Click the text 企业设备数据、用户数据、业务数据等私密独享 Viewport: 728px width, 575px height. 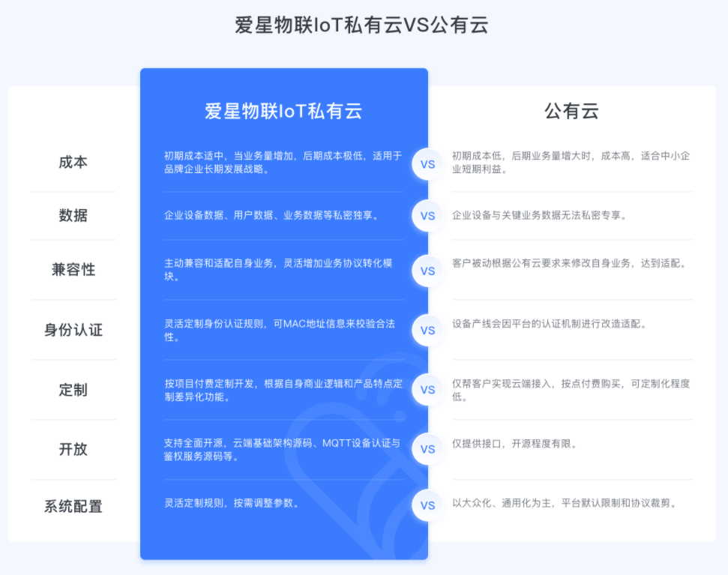[x=271, y=215]
